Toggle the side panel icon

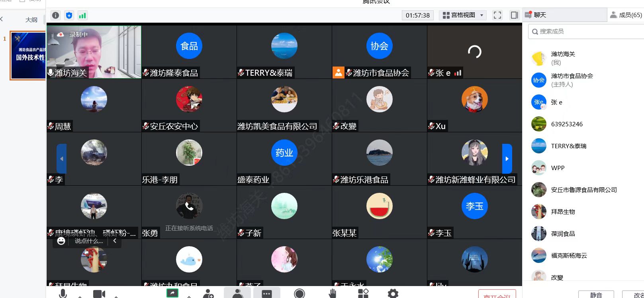[x=514, y=15]
